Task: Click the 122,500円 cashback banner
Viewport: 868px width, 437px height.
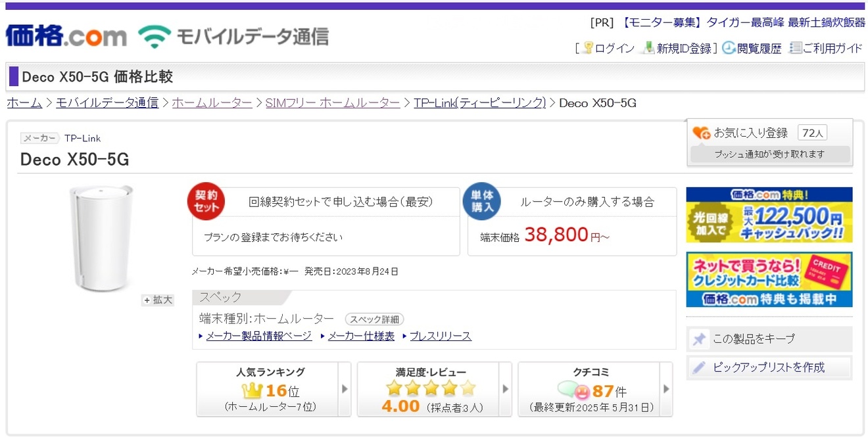Action: [x=769, y=215]
